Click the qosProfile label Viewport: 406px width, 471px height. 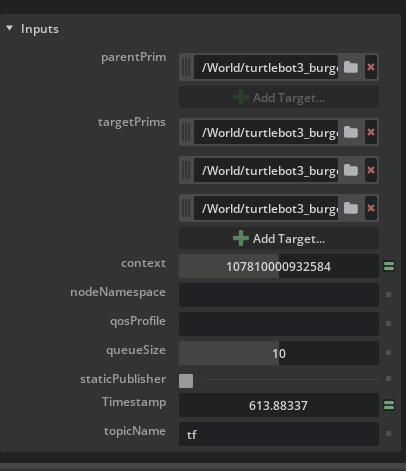[x=138, y=322]
